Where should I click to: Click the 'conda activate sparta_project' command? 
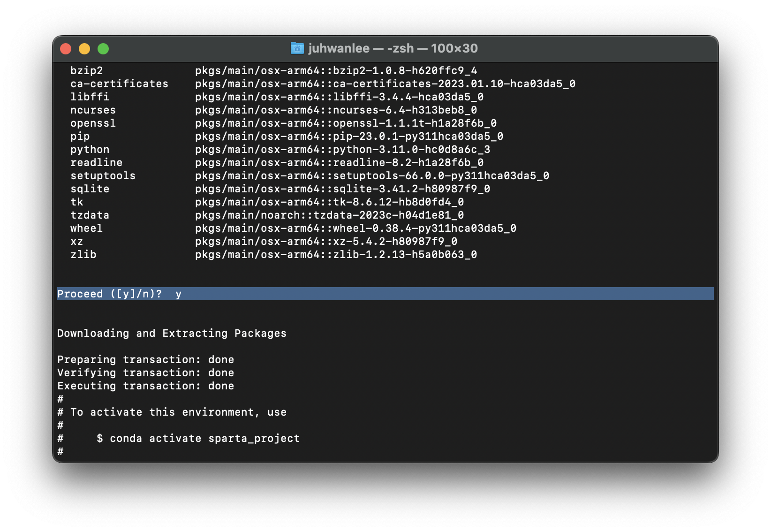(x=205, y=439)
